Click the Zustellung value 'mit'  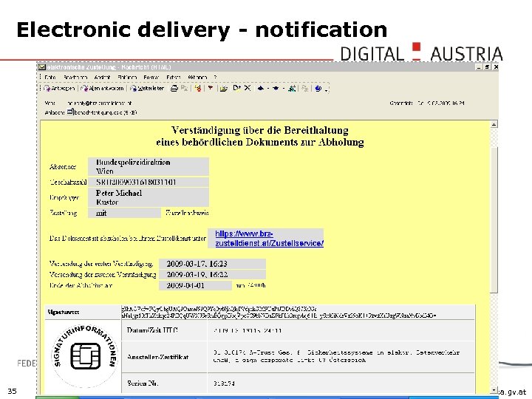click(x=124, y=213)
